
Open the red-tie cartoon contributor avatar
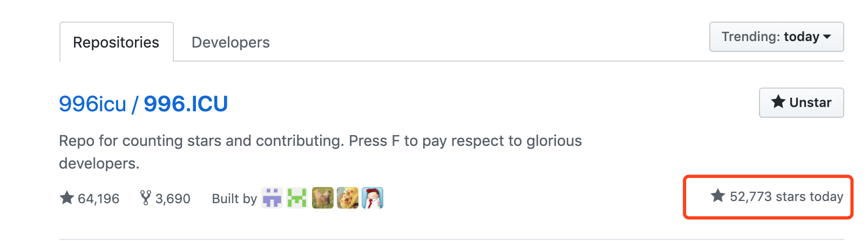click(372, 198)
